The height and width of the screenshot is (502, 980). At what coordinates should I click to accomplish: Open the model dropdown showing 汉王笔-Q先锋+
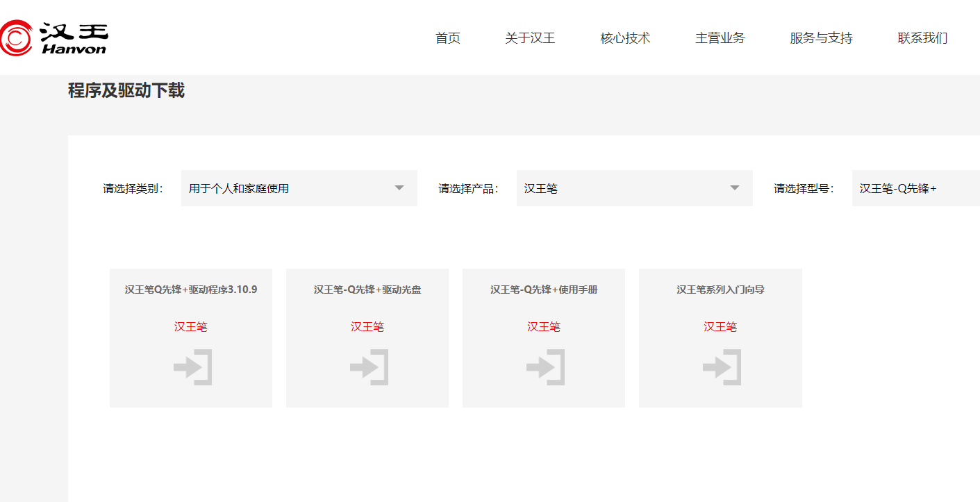click(916, 188)
